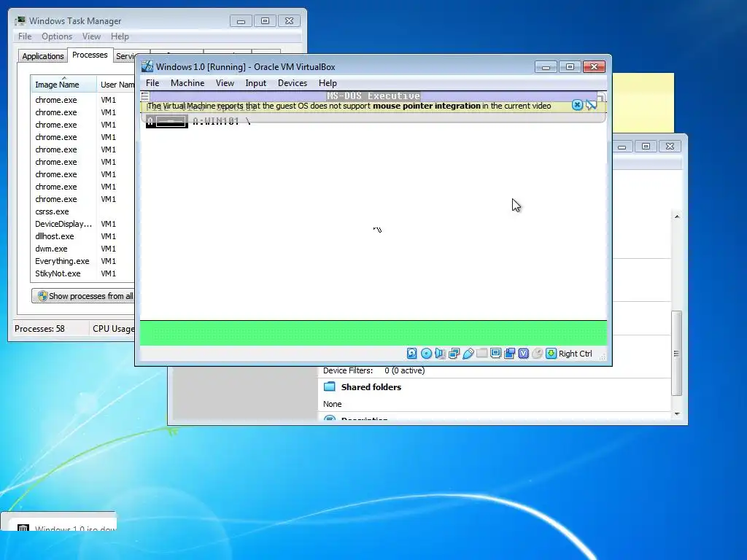Close the Windows Task Manager window

(289, 21)
